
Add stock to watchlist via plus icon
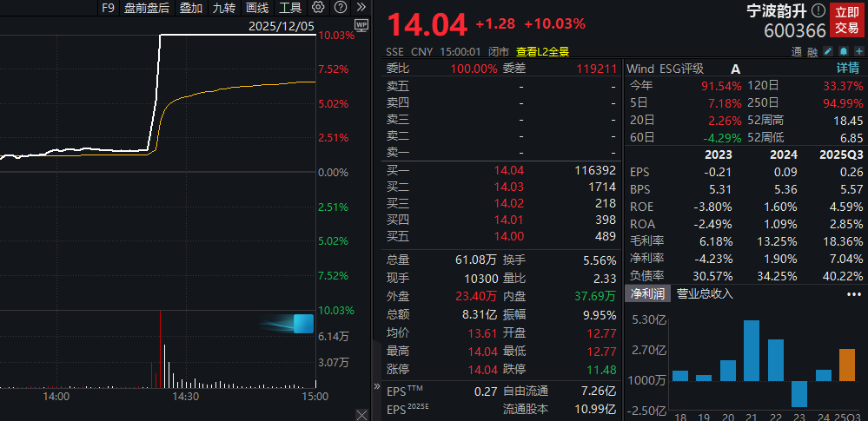point(858,51)
